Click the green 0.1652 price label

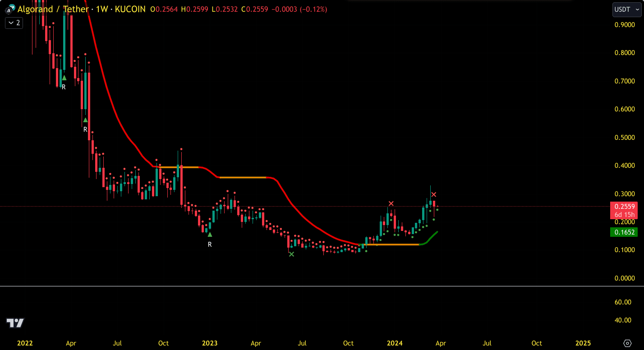[624, 232]
